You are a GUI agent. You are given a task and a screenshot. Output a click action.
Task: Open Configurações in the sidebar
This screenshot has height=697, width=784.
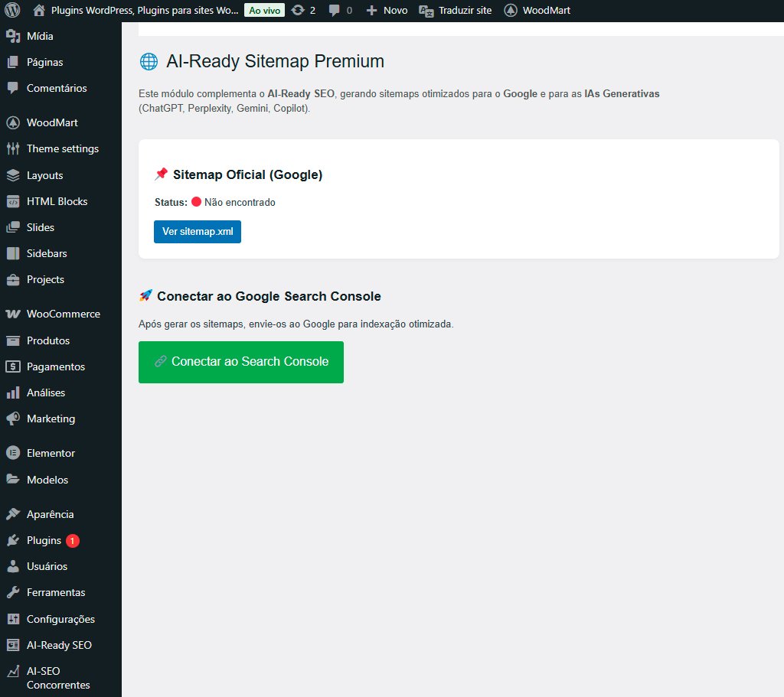click(60, 619)
